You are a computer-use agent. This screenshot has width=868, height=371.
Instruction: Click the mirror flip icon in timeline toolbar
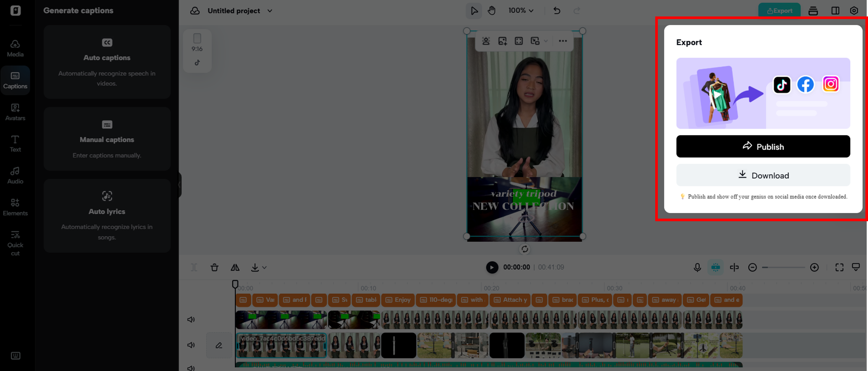tap(235, 268)
